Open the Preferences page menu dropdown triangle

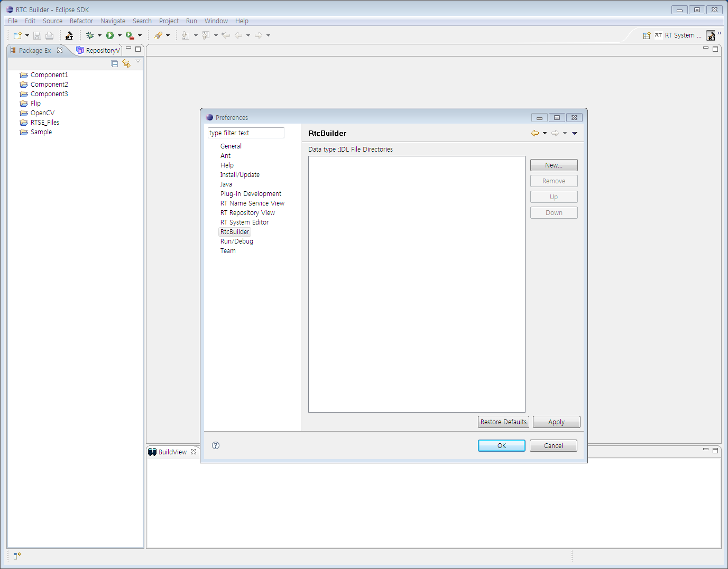[575, 133]
